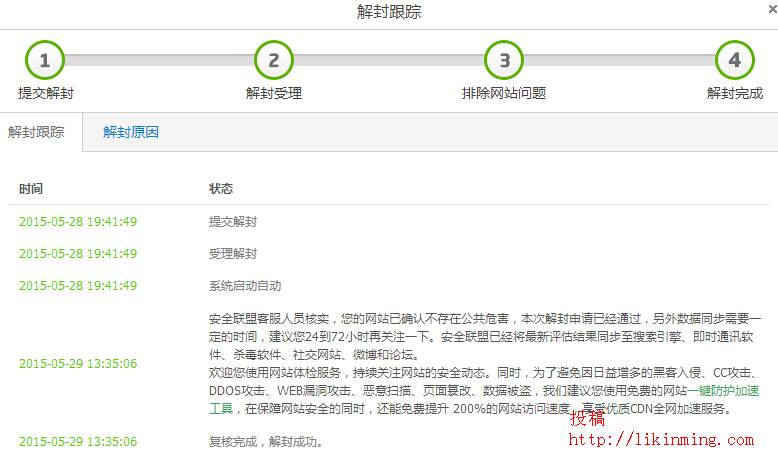Select the 解封跟踪 tab
Screen dimensions: 778x463
pyautogui.click(x=36, y=132)
